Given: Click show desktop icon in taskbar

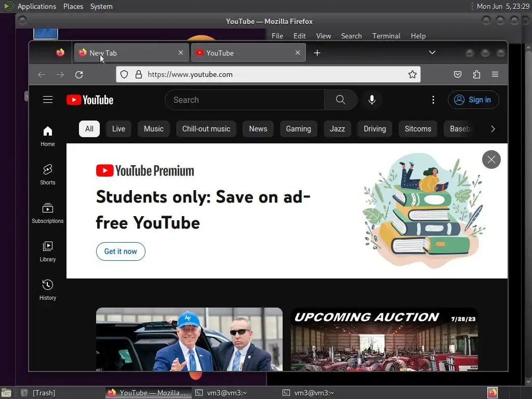Looking at the screenshot, I should coord(6,393).
